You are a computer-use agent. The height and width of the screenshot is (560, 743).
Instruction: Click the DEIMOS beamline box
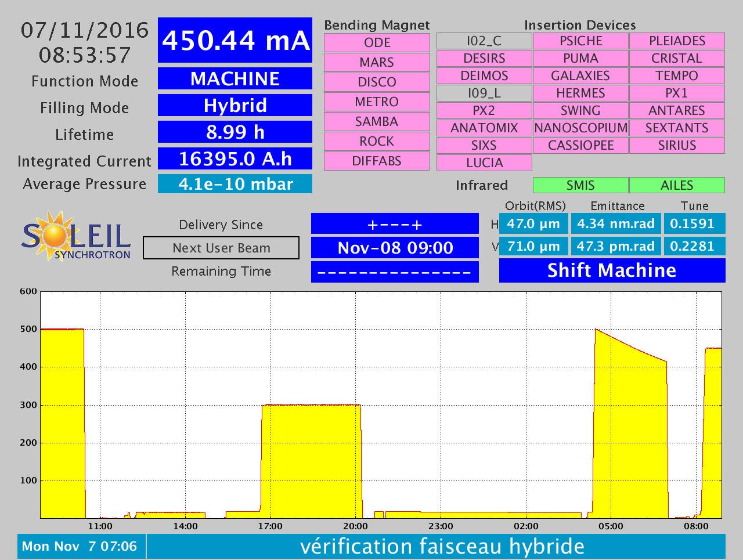484,75
